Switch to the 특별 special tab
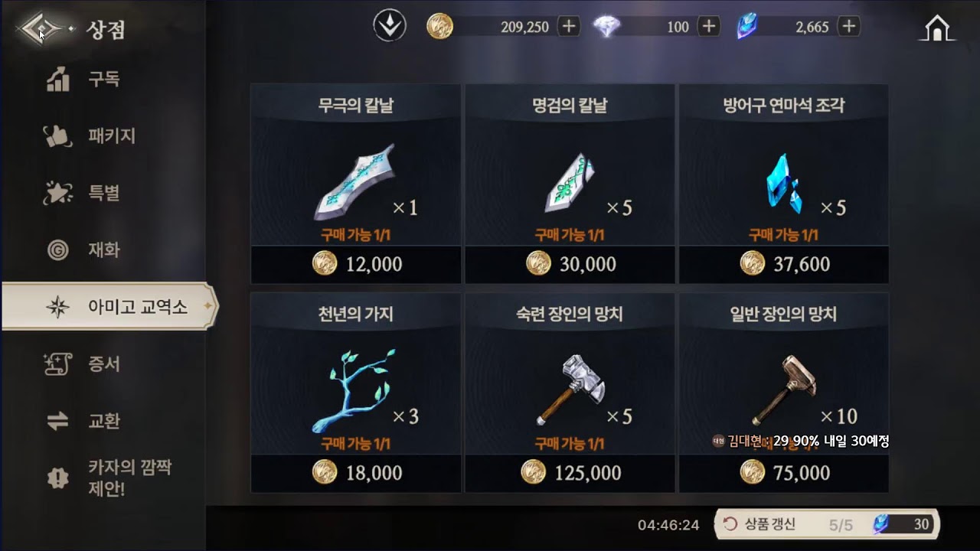 coord(103,193)
